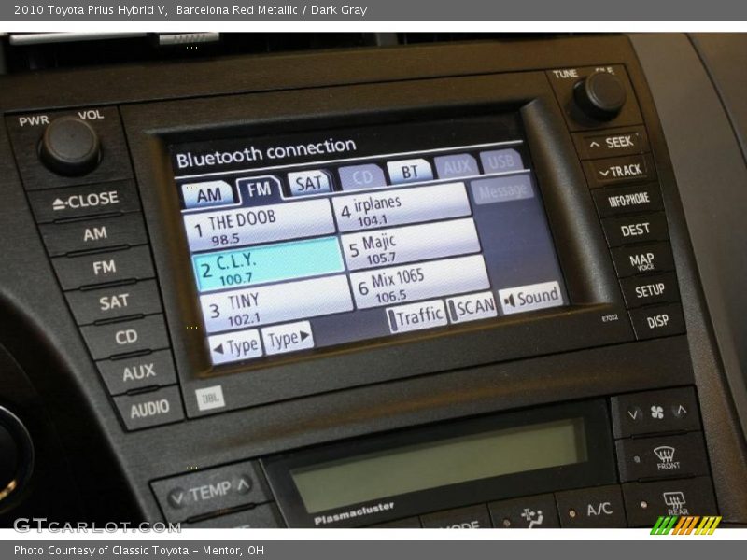The width and height of the screenshot is (747, 560).
Task: Push the physical AUX button
Action: click(x=138, y=372)
